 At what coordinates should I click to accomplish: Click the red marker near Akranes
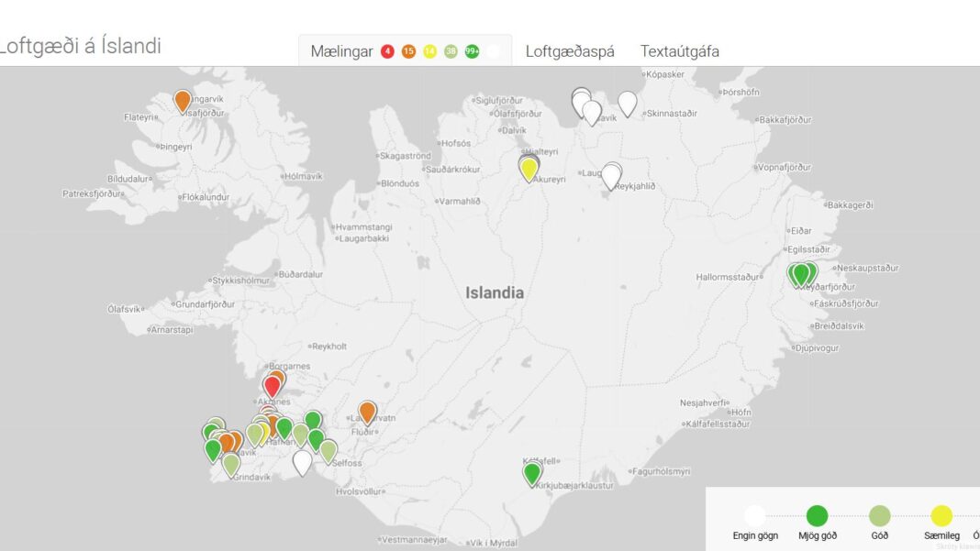click(x=272, y=386)
